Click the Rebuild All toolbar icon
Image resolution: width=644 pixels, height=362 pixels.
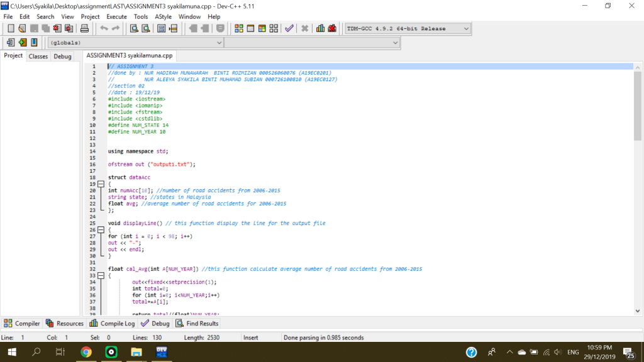point(274,28)
